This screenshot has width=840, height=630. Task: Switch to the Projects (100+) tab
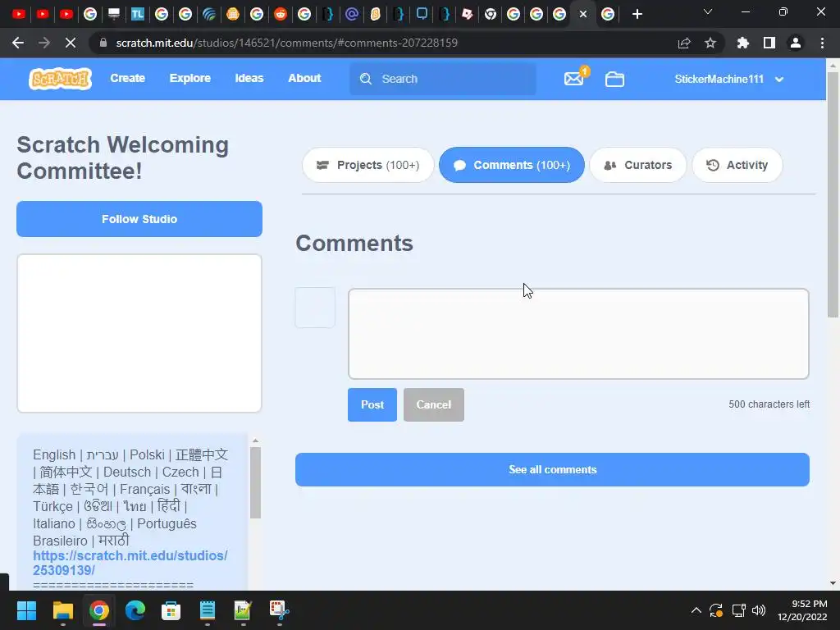coord(367,165)
